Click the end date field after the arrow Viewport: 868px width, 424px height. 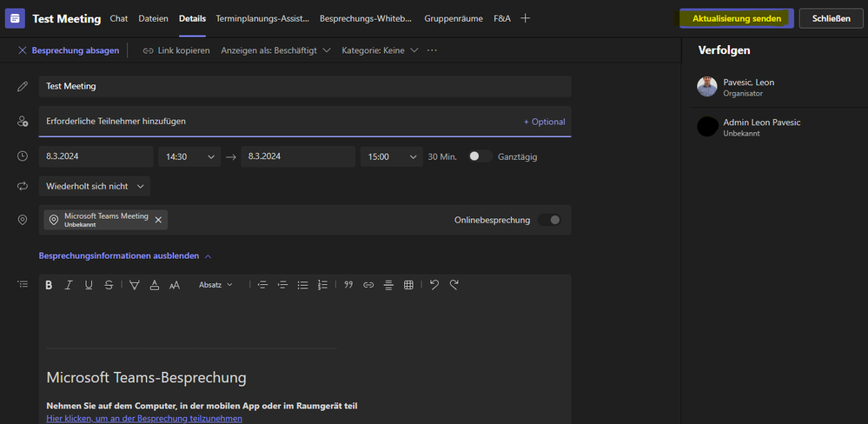pos(298,156)
